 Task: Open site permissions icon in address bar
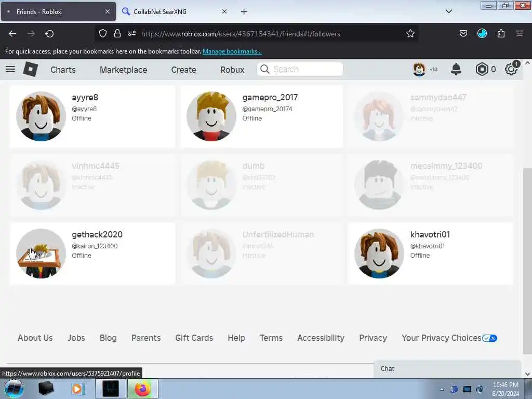(132, 34)
